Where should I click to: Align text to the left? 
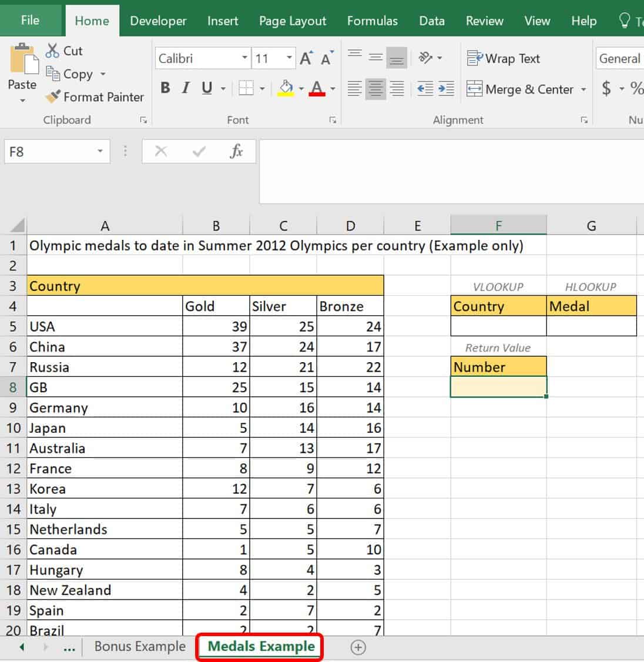coord(354,89)
